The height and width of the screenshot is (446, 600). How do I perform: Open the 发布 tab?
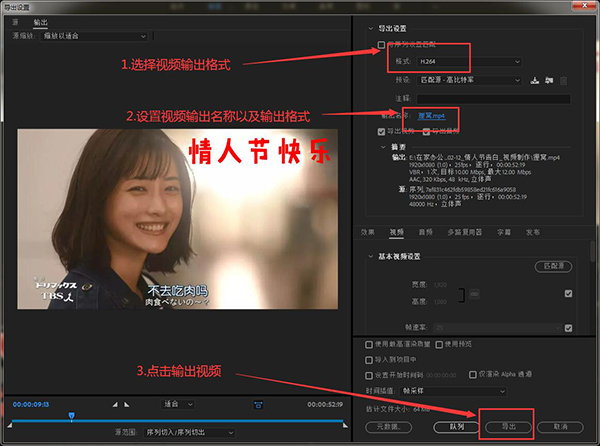[533, 232]
